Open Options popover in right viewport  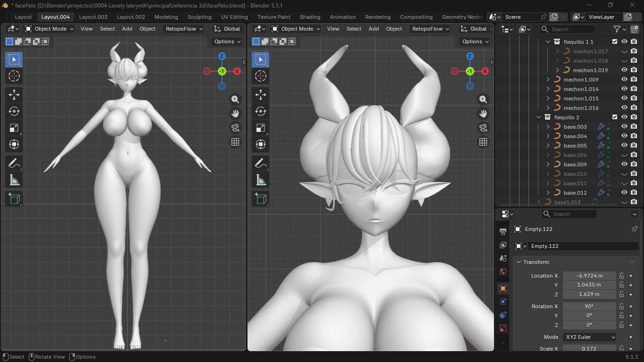(476, 41)
